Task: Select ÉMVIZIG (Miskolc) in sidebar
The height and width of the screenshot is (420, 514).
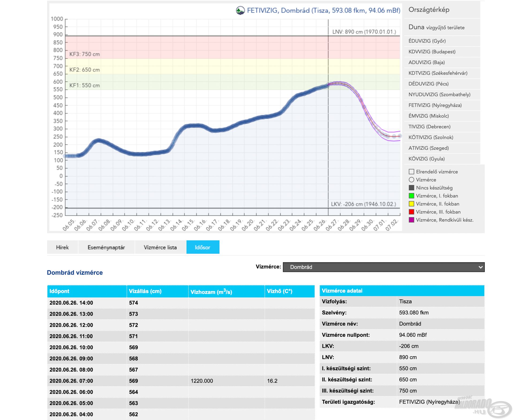Action: coord(429,116)
